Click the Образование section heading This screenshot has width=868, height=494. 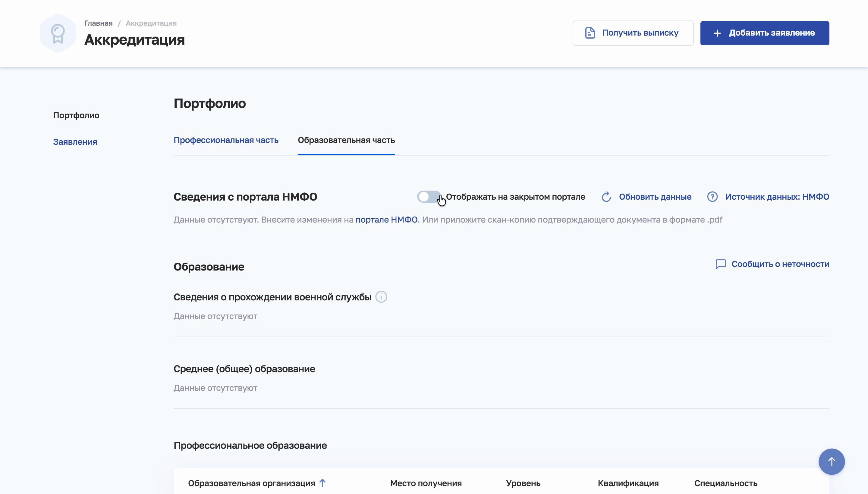click(x=209, y=267)
